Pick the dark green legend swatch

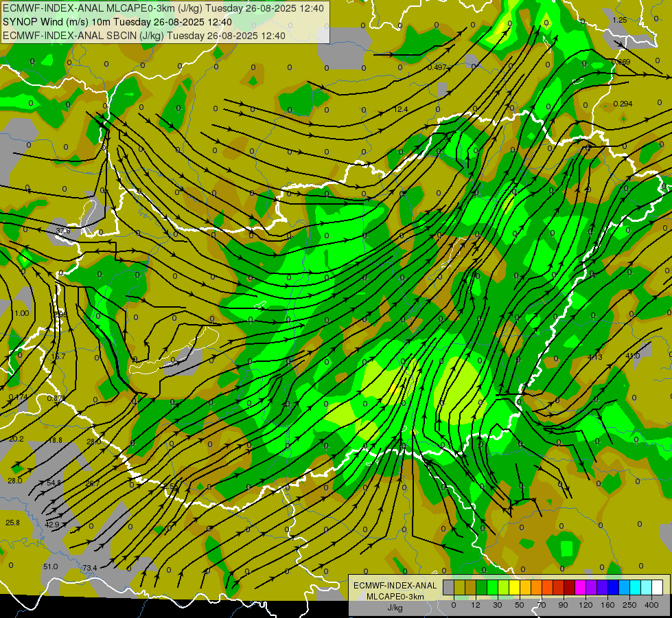(482, 587)
